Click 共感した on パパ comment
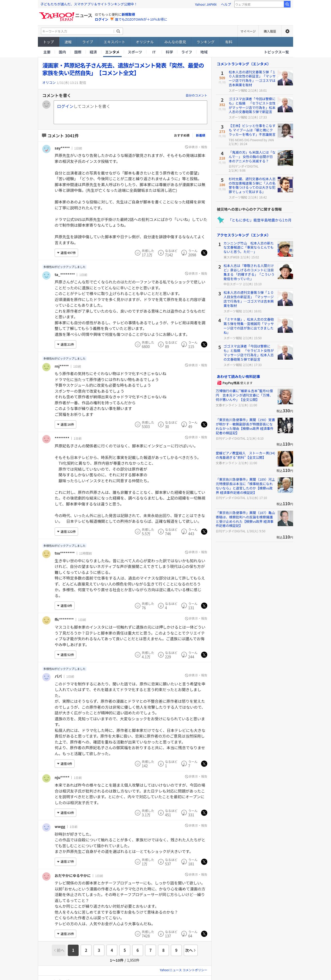Screen dimensions: 331x980 pos(144,764)
